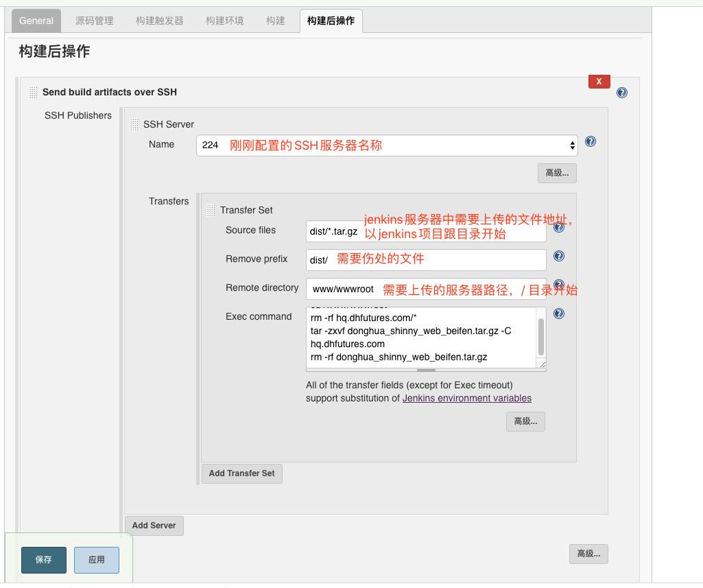Screen dimensions: 703x588
Task: Grab the Exec command textarea resize handle bar
Action: click(x=426, y=371)
